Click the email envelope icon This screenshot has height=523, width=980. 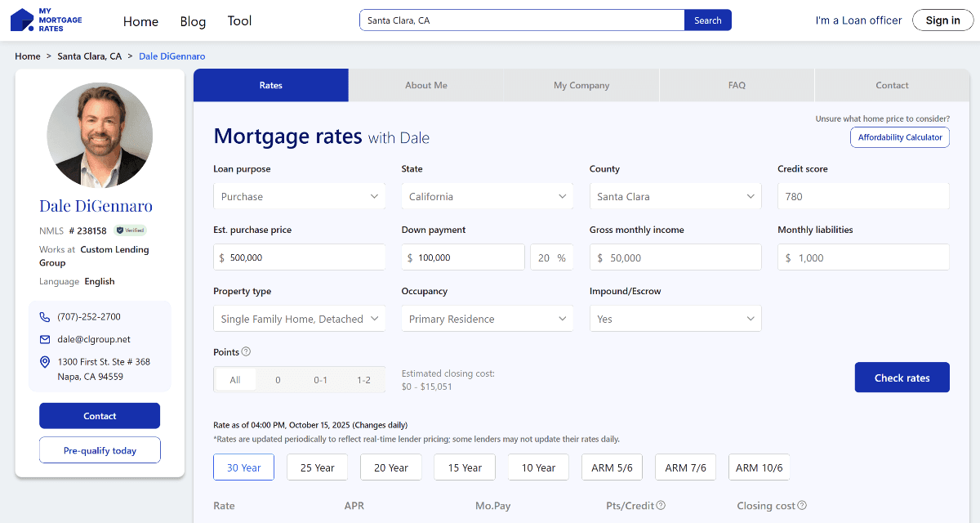pos(45,339)
